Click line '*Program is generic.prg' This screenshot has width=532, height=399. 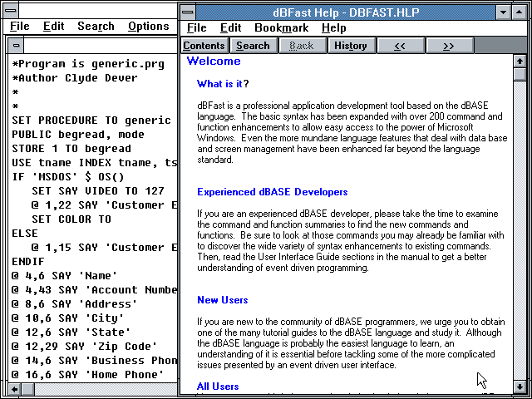[88, 64]
